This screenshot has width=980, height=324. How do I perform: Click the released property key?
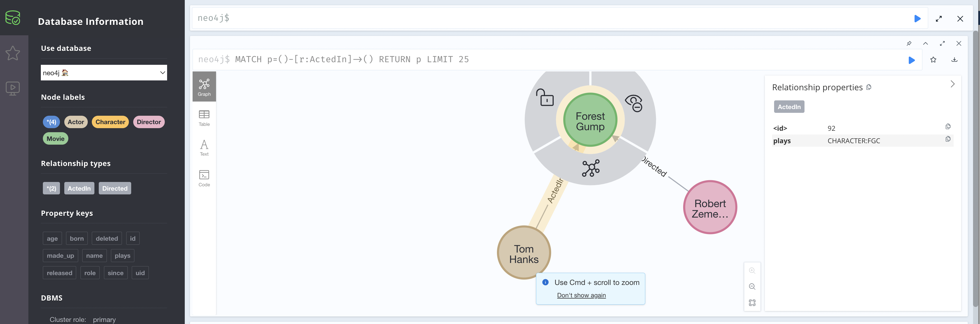(x=59, y=273)
